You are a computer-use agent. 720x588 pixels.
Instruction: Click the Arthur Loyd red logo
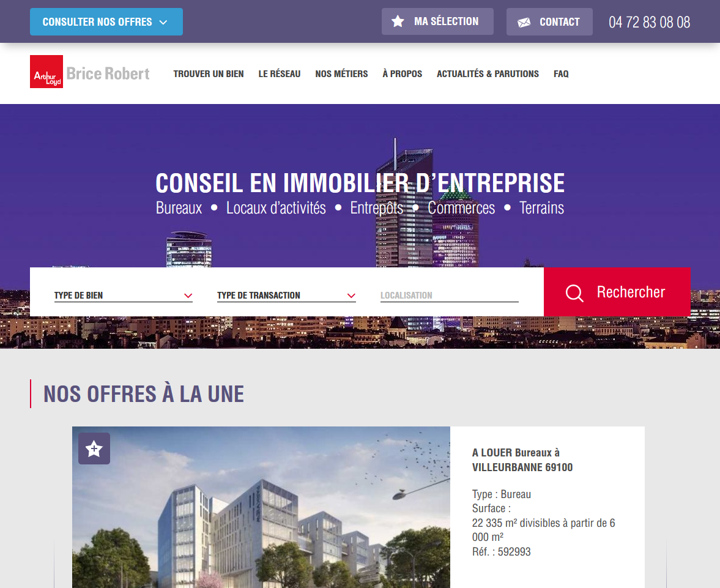click(46, 72)
